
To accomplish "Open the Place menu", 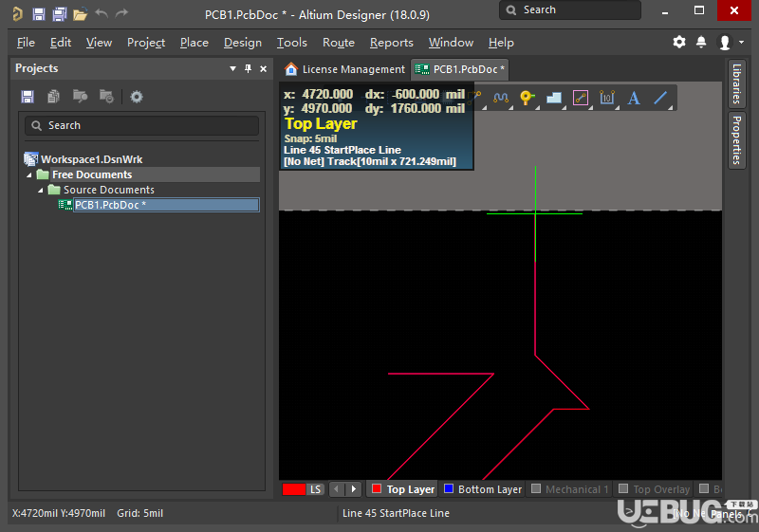I will point(194,43).
